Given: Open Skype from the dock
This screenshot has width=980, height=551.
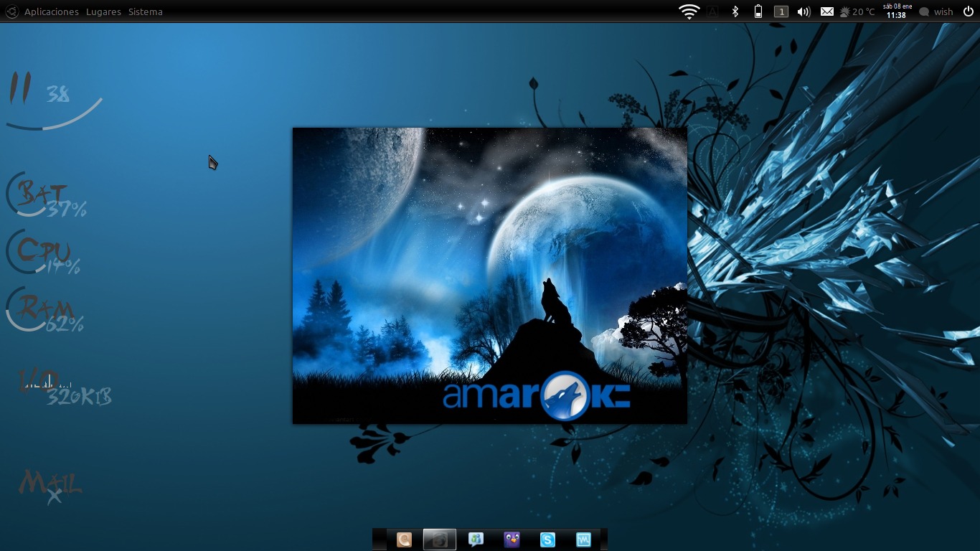Looking at the screenshot, I should coord(547,540).
